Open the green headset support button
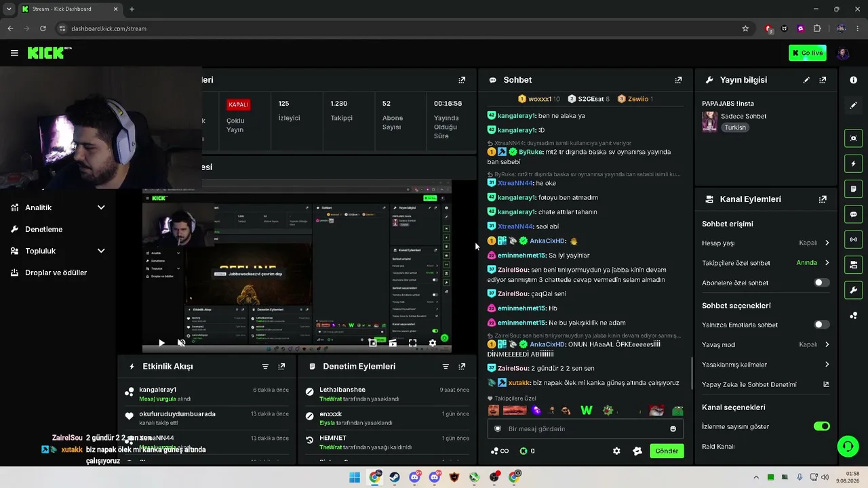The image size is (868, 488). (848, 446)
